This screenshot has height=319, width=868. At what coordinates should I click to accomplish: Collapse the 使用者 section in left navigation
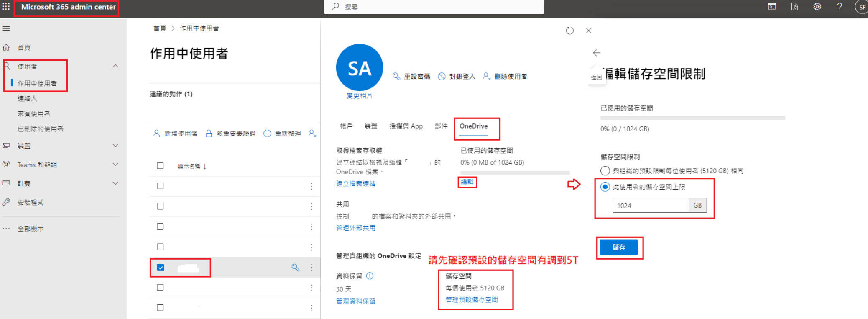tap(115, 66)
